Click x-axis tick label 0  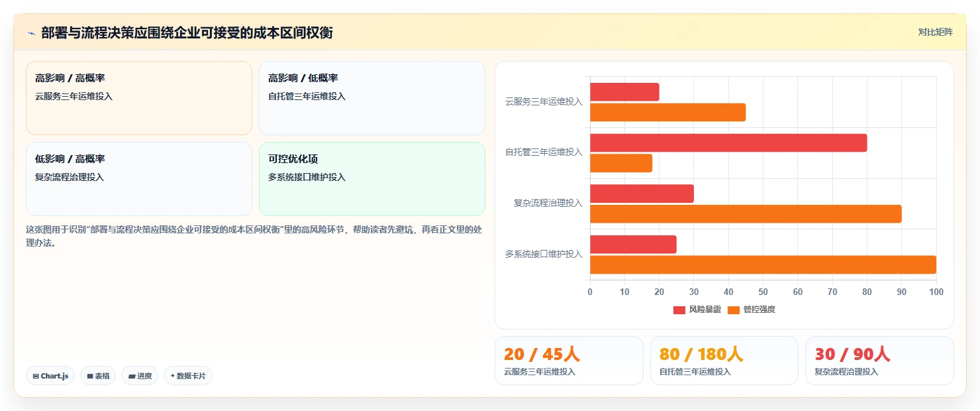pyautogui.click(x=590, y=292)
